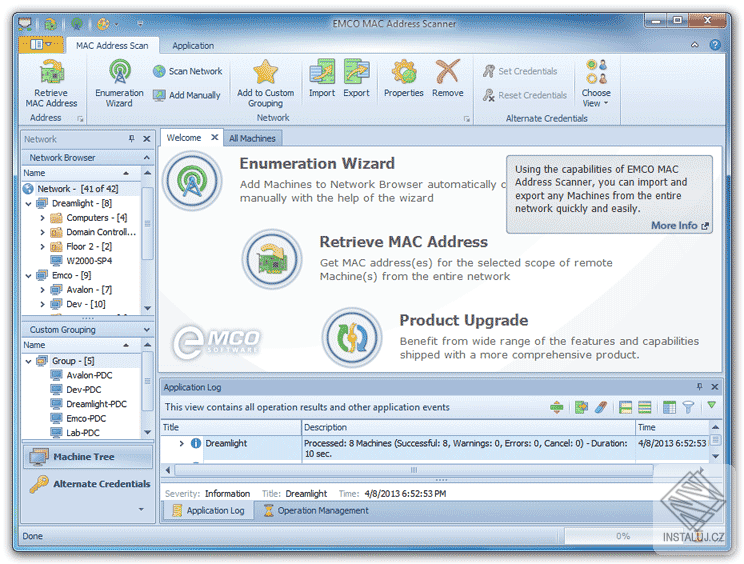Screen dimensions: 744x564
Task: Click the Network Browser vertical scrollbar thumb
Action: click(x=148, y=223)
